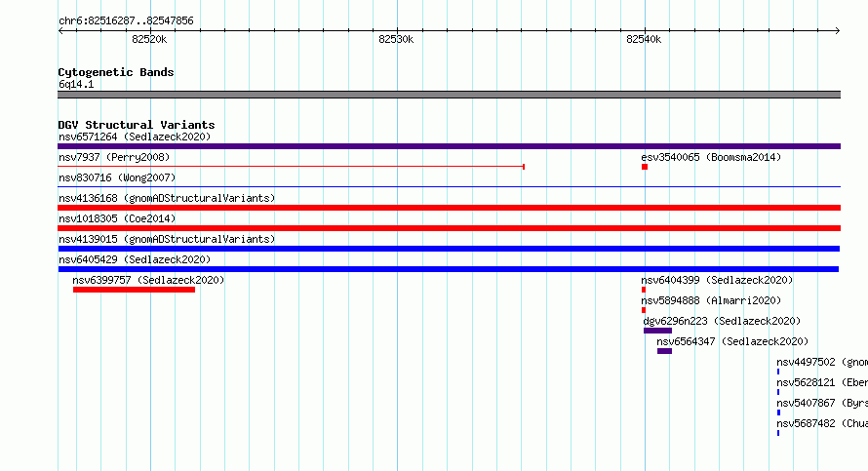Viewport: 868px width, 471px height.
Task: Click the short red nsv6399757 variant bar
Action: [134, 290]
